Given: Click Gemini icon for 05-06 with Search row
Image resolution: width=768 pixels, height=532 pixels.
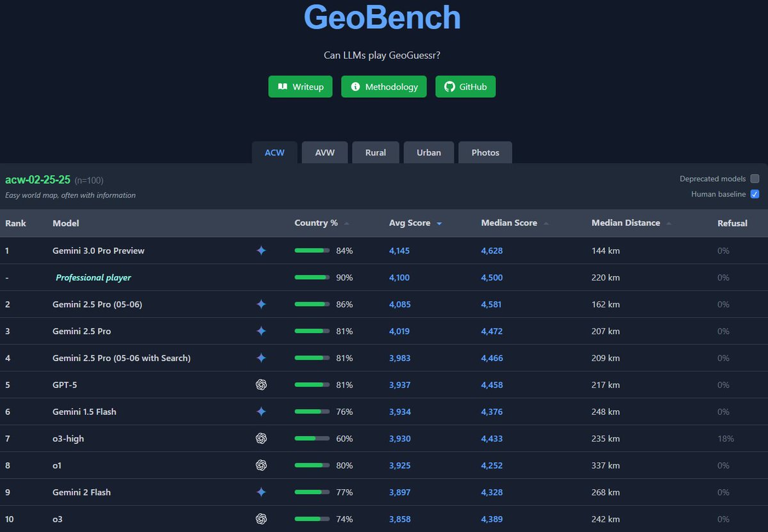Looking at the screenshot, I should pos(261,359).
